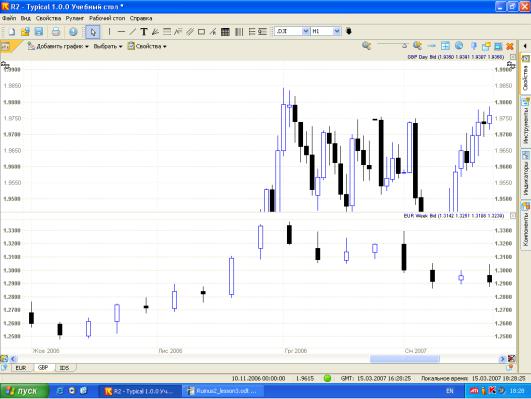
Task: Click the blue pin icon in chart toolbar
Action: [x=473, y=46]
